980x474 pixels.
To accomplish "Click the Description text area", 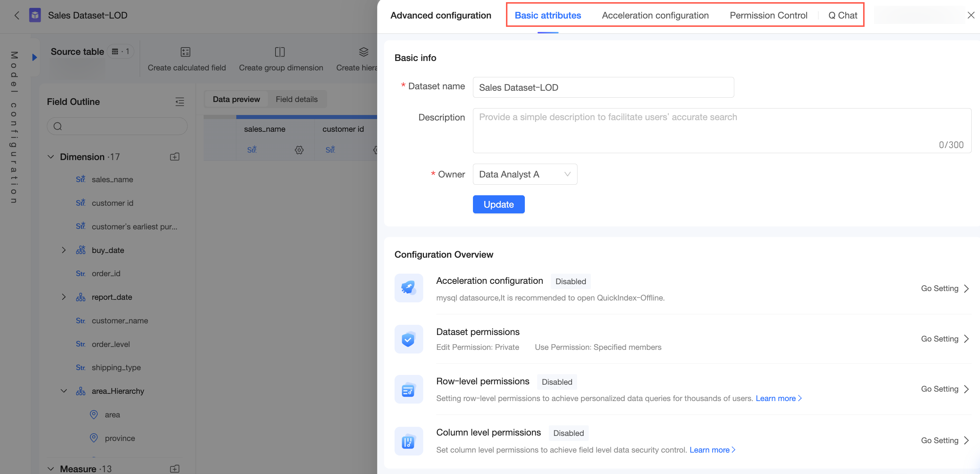I will [722, 131].
